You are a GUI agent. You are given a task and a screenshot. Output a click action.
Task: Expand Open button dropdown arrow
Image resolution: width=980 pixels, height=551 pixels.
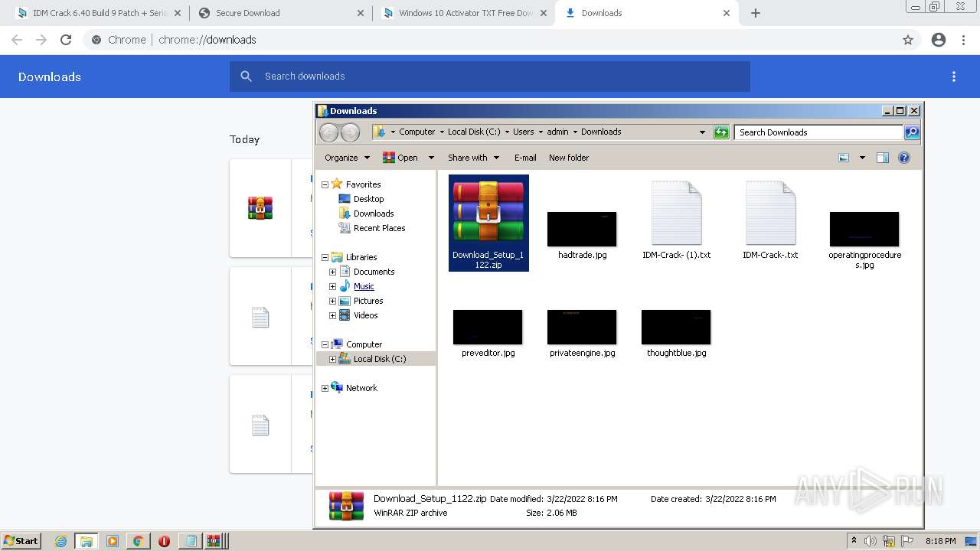tap(431, 158)
